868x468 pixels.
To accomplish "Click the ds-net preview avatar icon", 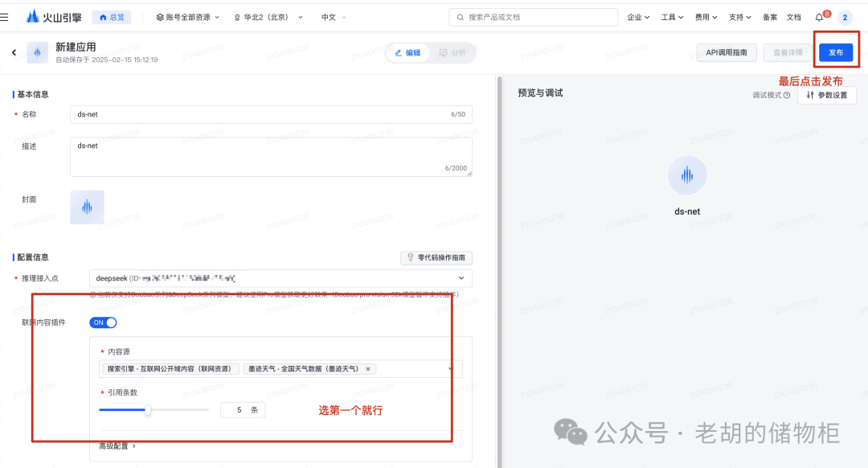I will pyautogui.click(x=687, y=175).
